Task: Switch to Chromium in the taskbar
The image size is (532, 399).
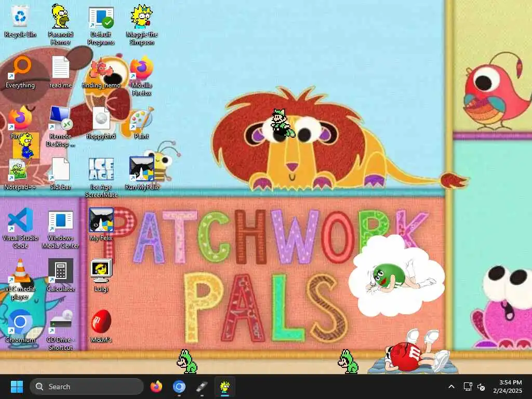Action: (x=179, y=387)
